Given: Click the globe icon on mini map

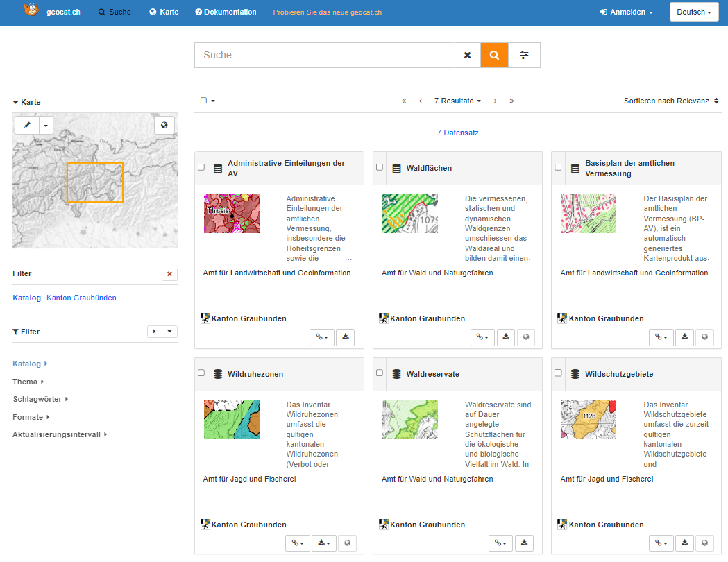Looking at the screenshot, I should [x=164, y=126].
